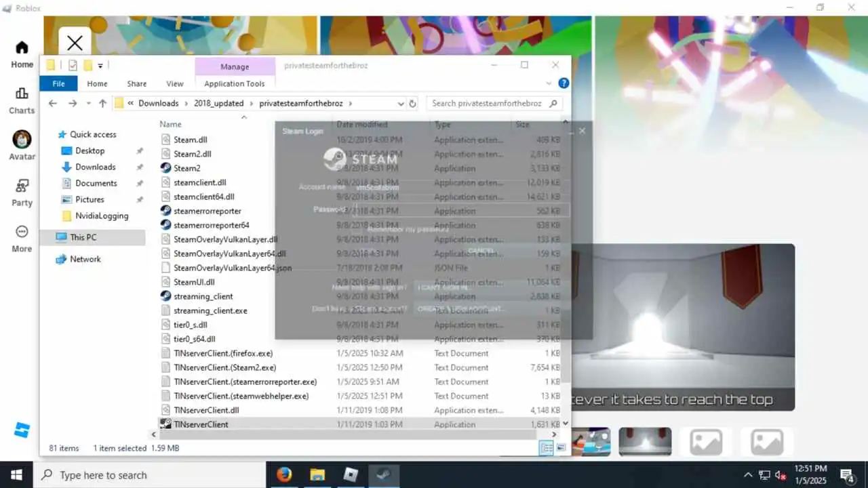Open the Manage contextual tab
Image resolution: width=868 pixels, height=488 pixels.
(235, 66)
